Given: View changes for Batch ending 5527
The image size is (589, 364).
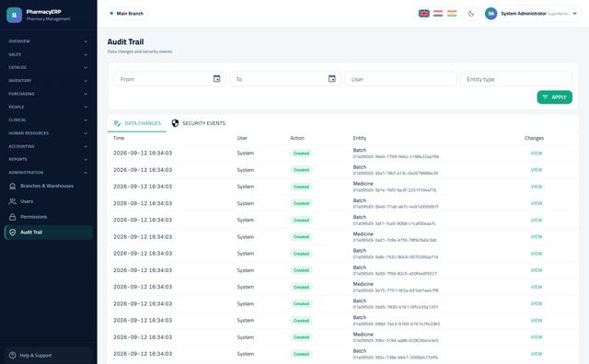Looking at the screenshot, I should click(536, 270).
